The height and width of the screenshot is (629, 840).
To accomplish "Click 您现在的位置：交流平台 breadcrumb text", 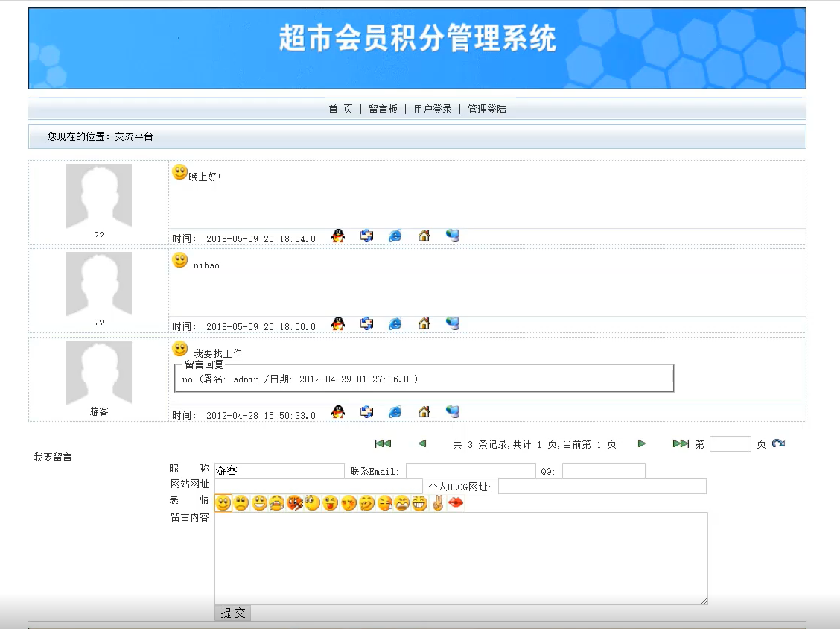I will coord(101,136).
